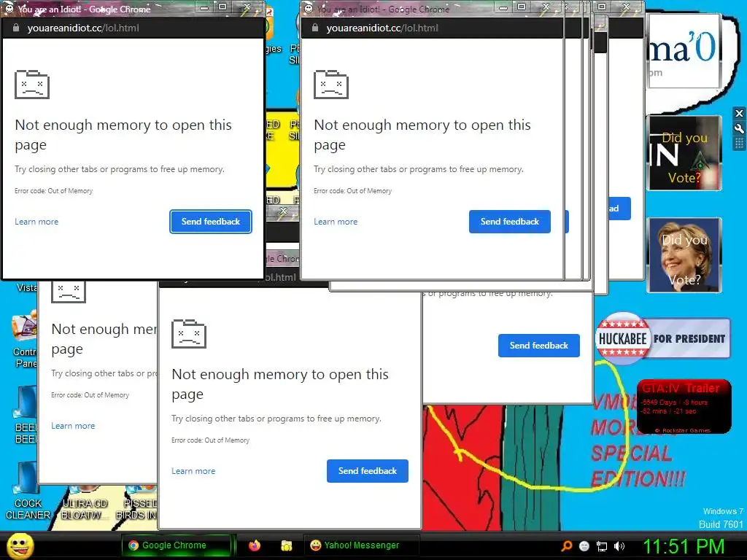The width and height of the screenshot is (747, 560).
Task: Click the lock icon in upper-right Chrome window
Action: tap(315, 28)
